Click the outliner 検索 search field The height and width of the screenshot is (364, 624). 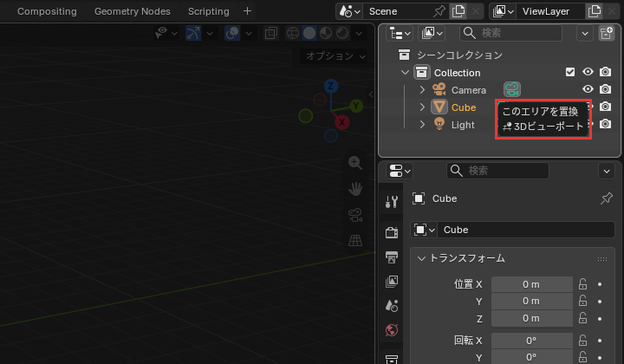(511, 33)
